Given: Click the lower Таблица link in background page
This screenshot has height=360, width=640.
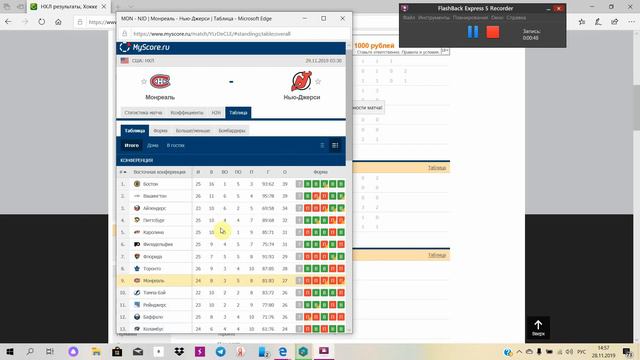Looking at the screenshot, I should coord(437,256).
